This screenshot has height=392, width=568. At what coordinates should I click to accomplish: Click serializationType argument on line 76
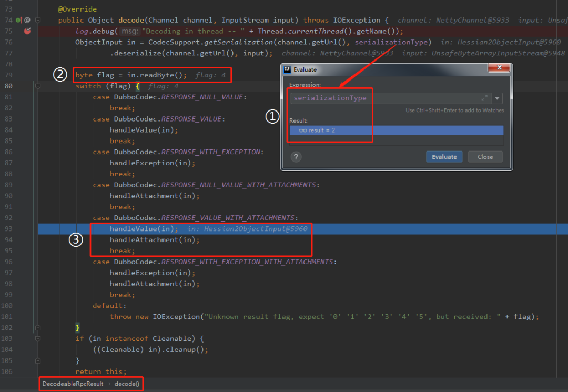tap(391, 43)
